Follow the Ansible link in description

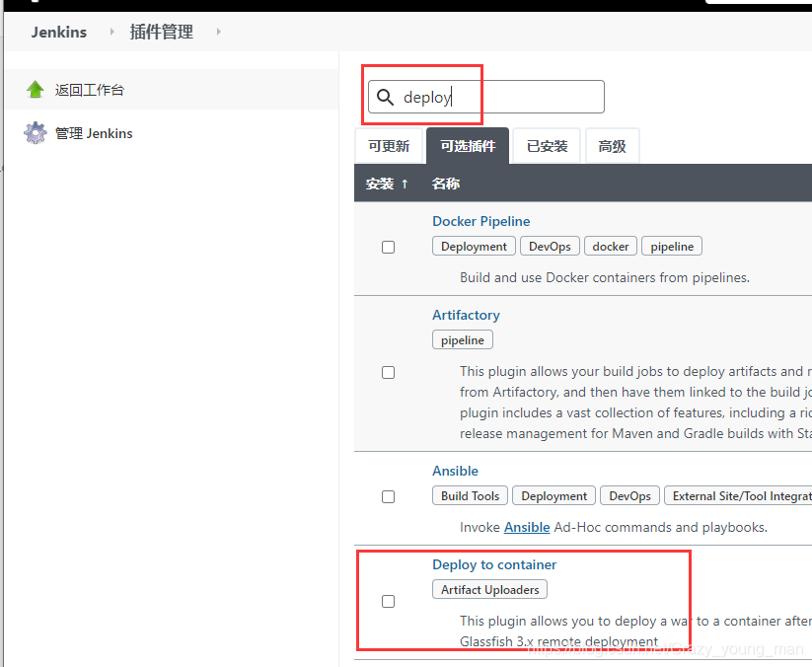pyautogui.click(x=527, y=527)
